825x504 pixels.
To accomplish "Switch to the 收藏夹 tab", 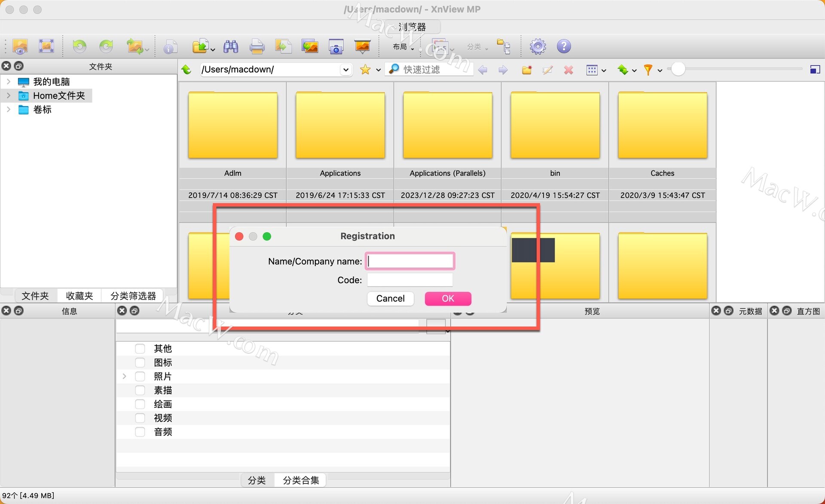I will [79, 296].
